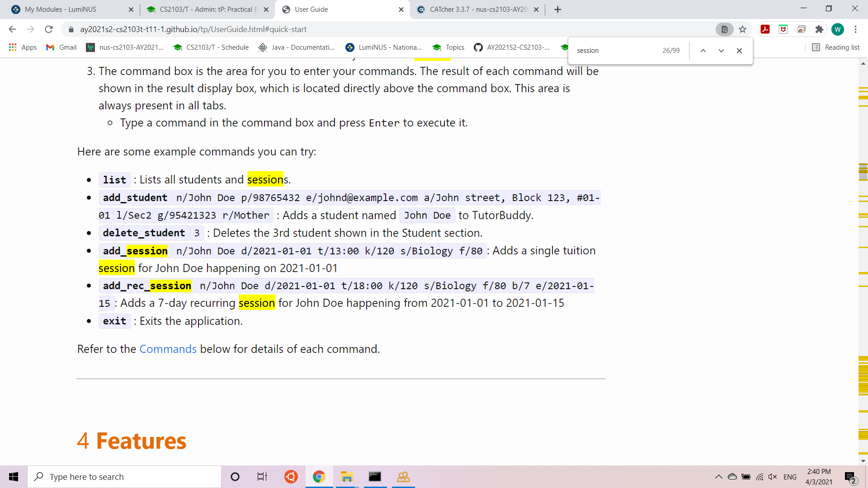Viewport: 868px width, 488px height.
Task: Click the page reload icon
Action: [x=49, y=29]
